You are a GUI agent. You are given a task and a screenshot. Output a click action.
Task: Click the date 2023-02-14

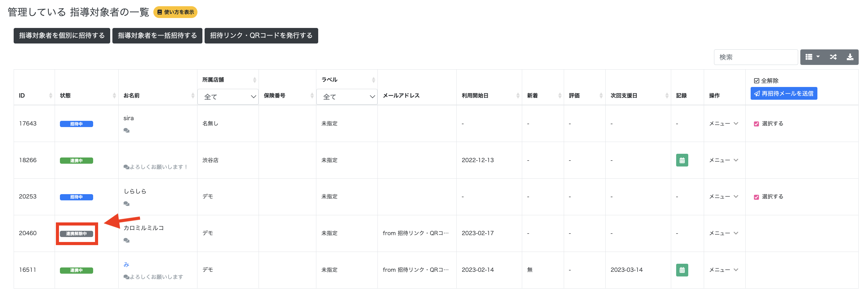[x=477, y=270]
